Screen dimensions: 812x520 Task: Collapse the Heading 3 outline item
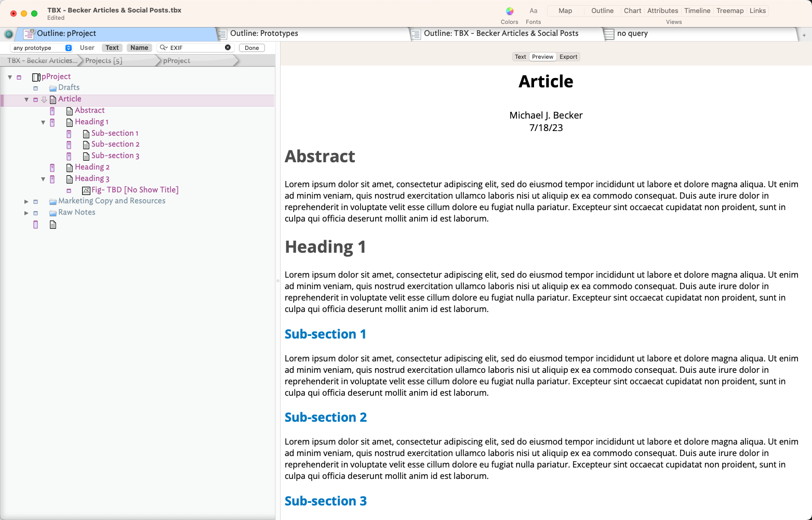click(43, 179)
